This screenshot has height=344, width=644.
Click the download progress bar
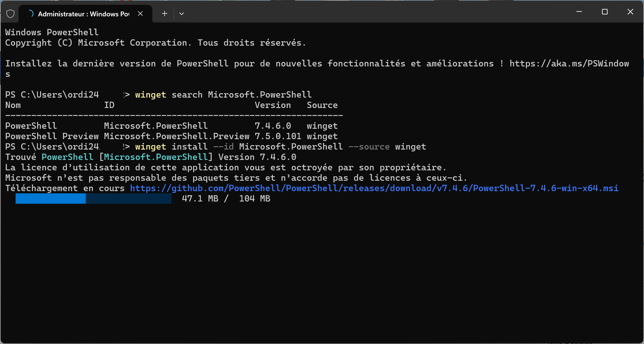(94, 199)
